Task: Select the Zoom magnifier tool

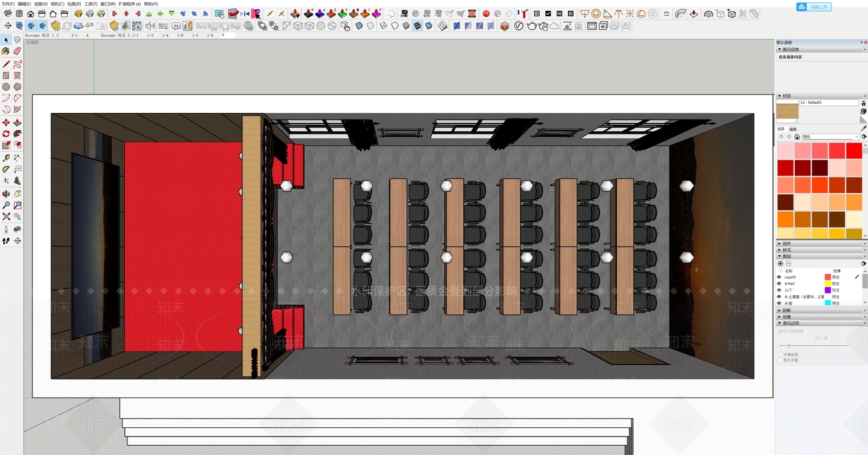Action: [x=6, y=205]
